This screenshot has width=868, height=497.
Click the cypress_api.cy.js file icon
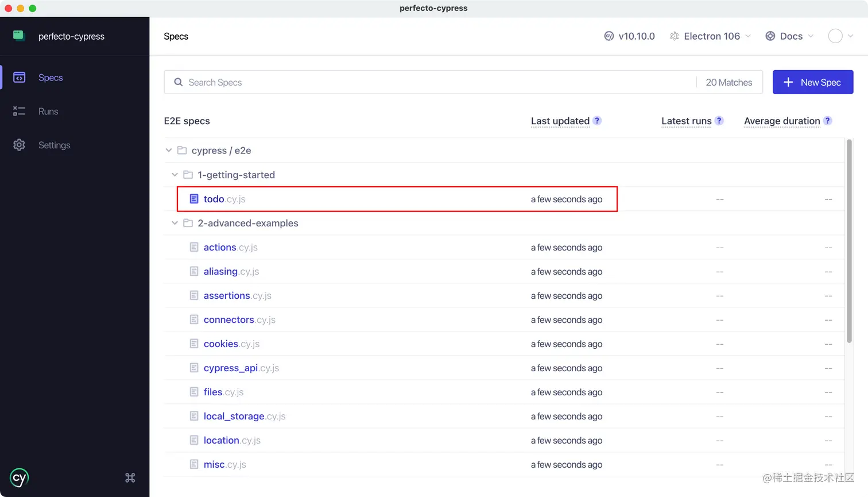(194, 368)
